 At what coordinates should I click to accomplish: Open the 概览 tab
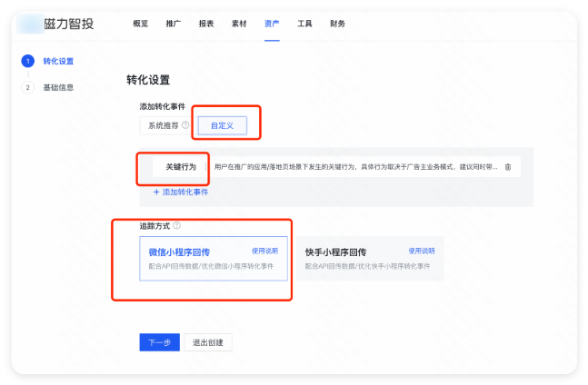pos(141,24)
